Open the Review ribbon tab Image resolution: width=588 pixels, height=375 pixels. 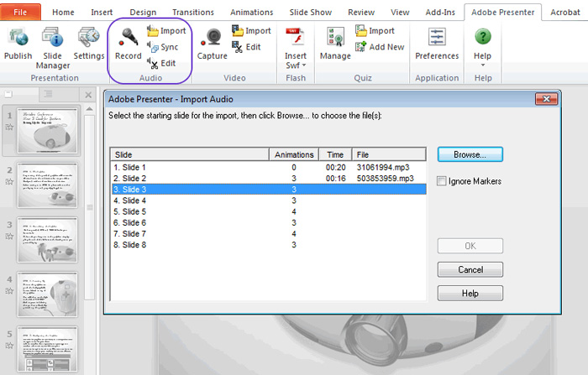click(361, 12)
